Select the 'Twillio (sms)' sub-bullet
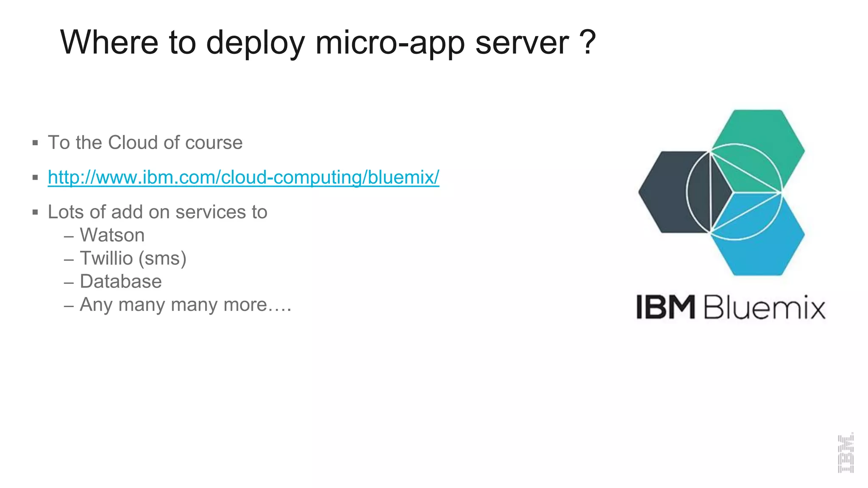Viewport: 868px width, 488px height. click(133, 258)
